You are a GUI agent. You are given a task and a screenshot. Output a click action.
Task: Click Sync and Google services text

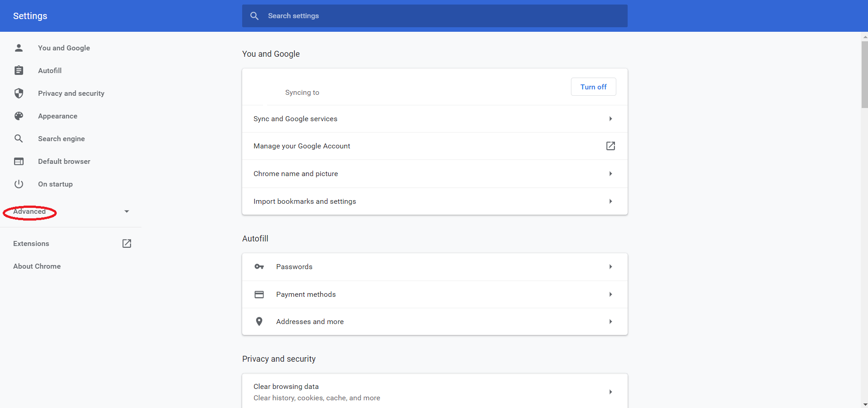click(295, 119)
